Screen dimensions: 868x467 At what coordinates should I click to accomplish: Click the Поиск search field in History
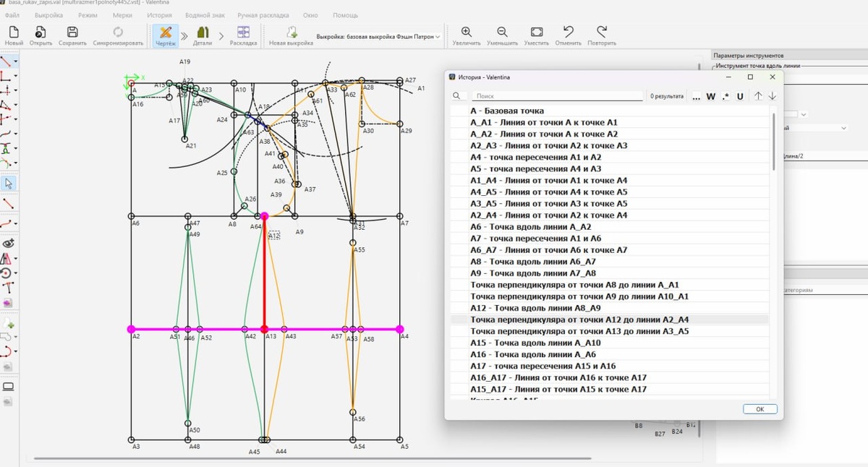[557, 96]
